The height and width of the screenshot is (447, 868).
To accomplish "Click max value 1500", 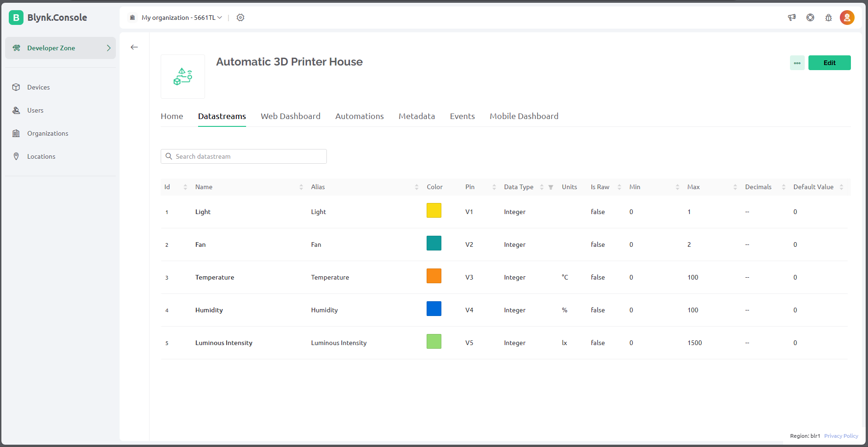I will coord(694,343).
